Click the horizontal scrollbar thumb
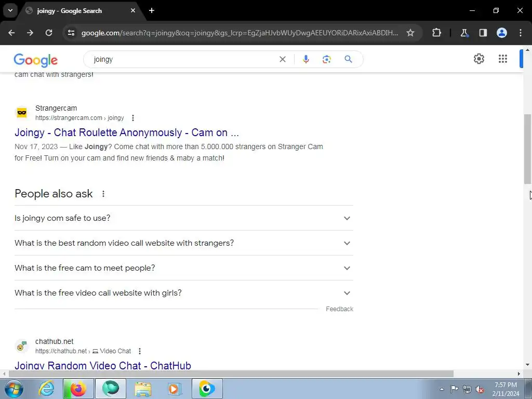532x399 pixels. point(231,374)
